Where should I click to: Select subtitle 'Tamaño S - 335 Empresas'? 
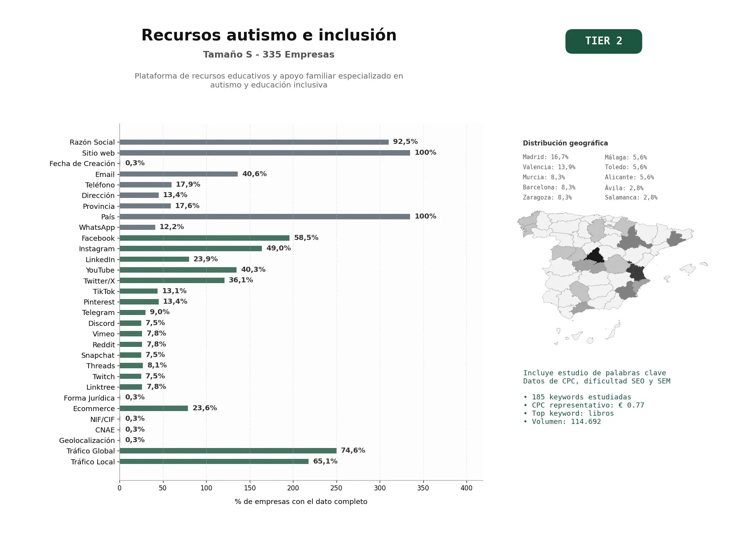pos(269,54)
